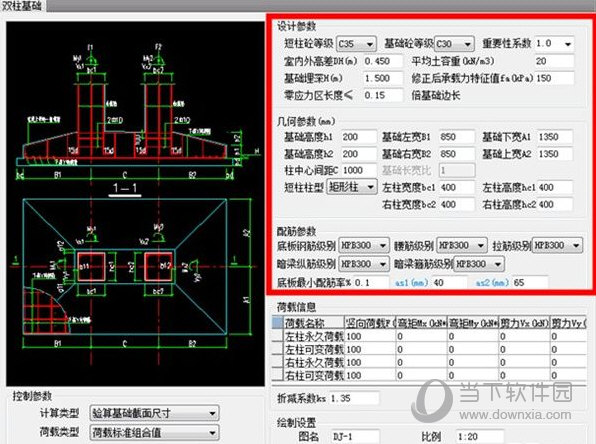Select the 左柱永久荷载 row label
The height and width of the screenshot is (444, 596).
(x=314, y=336)
